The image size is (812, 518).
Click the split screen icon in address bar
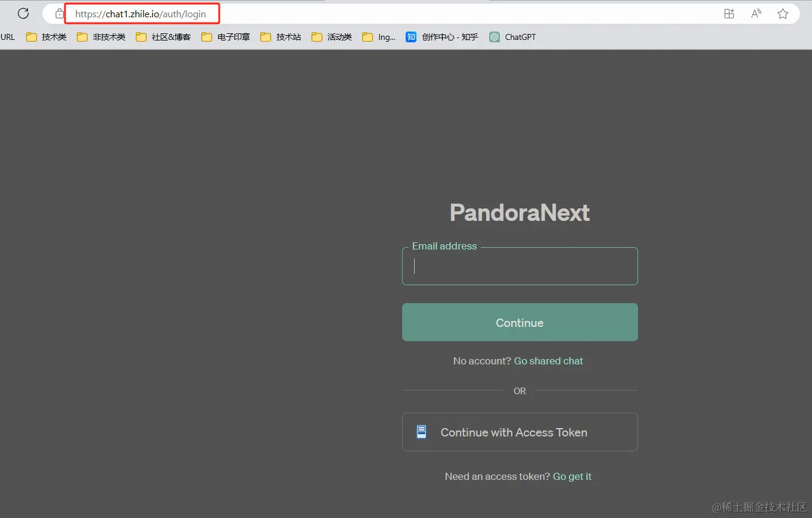coord(729,14)
